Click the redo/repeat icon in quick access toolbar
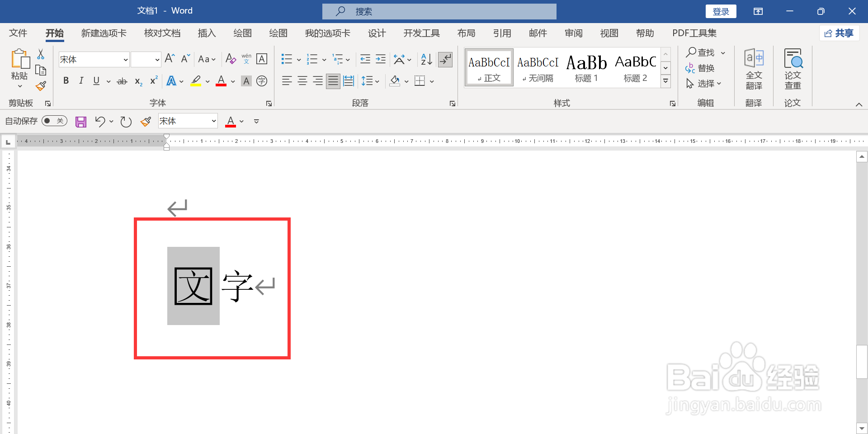 pyautogui.click(x=126, y=122)
